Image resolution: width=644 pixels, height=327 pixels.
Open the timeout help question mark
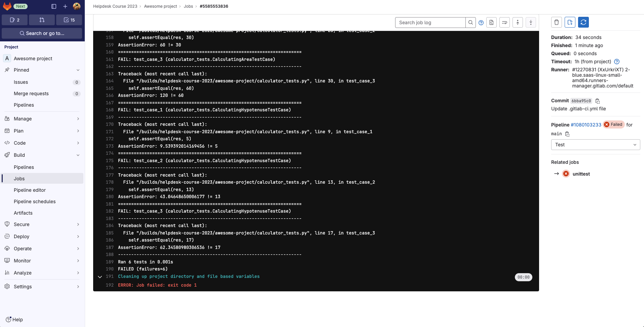point(616,62)
